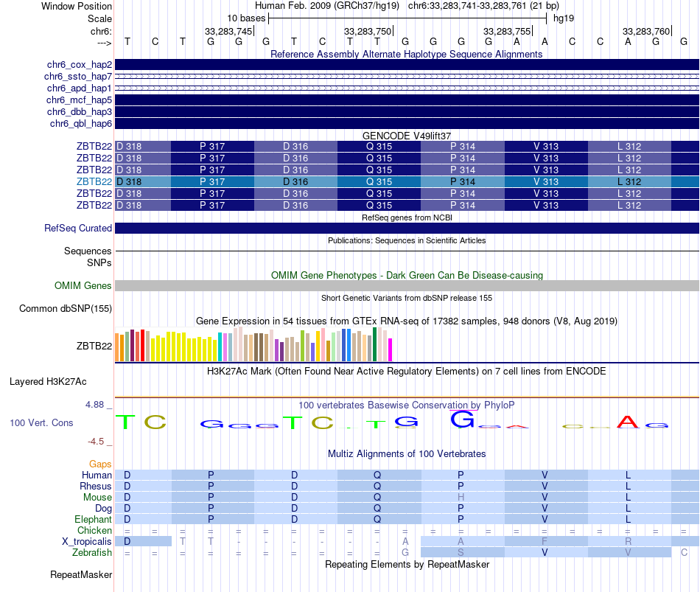This screenshot has width=700, height=592.
Task: Open the chr6_dbb_hap3 track label
Action: 80,112
